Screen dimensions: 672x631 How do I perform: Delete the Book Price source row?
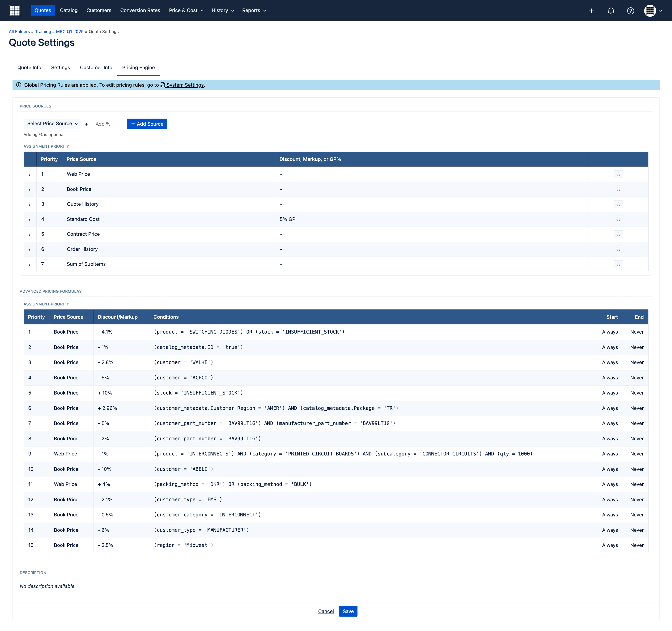618,189
